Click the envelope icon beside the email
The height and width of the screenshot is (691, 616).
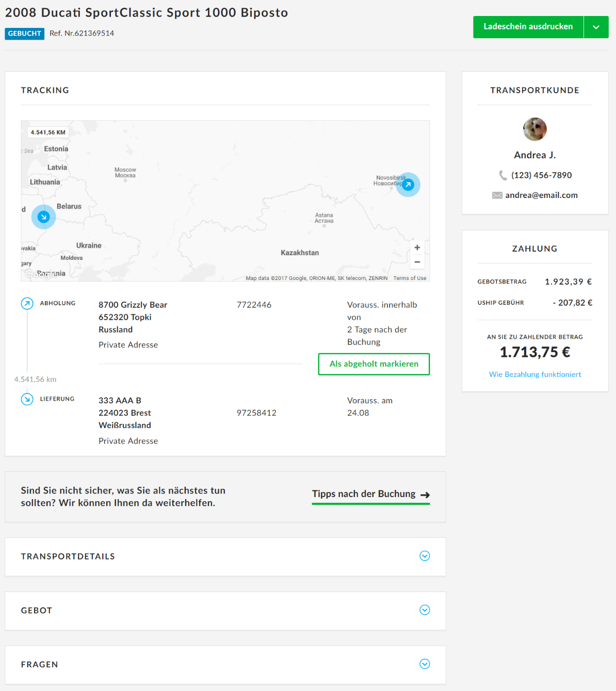497,195
